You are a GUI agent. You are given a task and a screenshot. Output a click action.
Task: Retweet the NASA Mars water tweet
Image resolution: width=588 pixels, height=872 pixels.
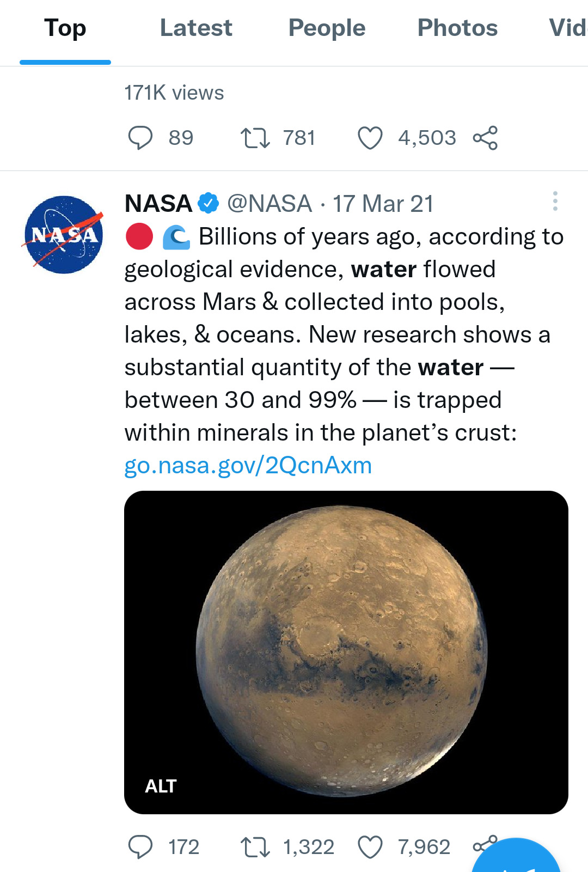(x=255, y=847)
